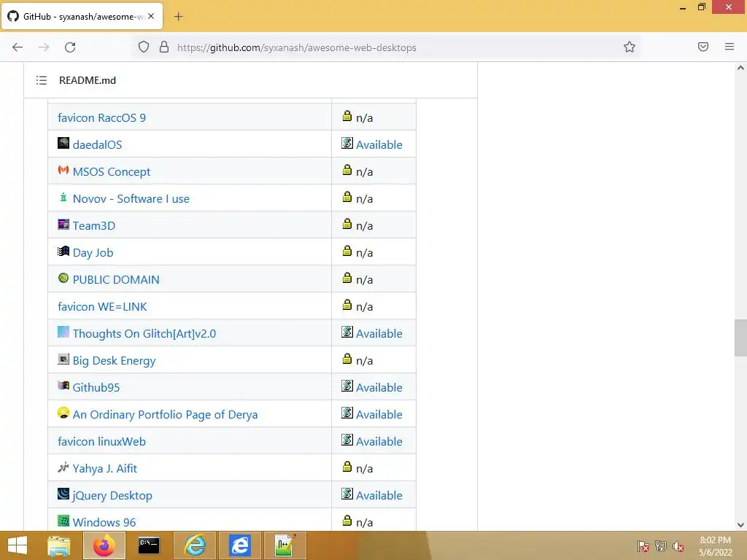Open the Windows Start menu
This screenshot has width=747, height=560.
(x=18, y=545)
